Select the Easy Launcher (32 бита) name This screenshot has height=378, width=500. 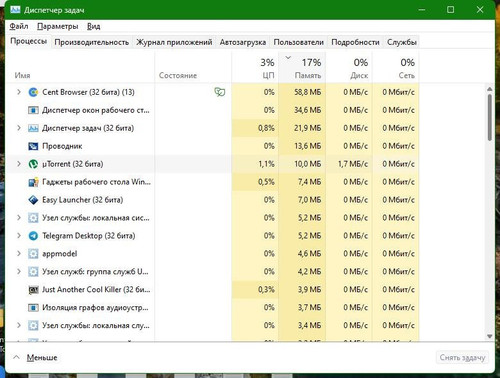pos(82,200)
